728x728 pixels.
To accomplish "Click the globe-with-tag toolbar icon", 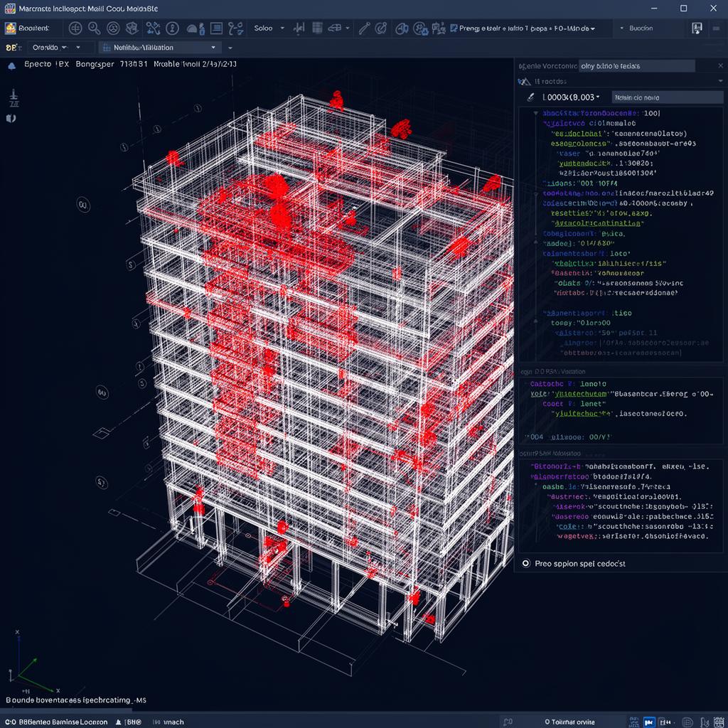I will (x=402, y=28).
